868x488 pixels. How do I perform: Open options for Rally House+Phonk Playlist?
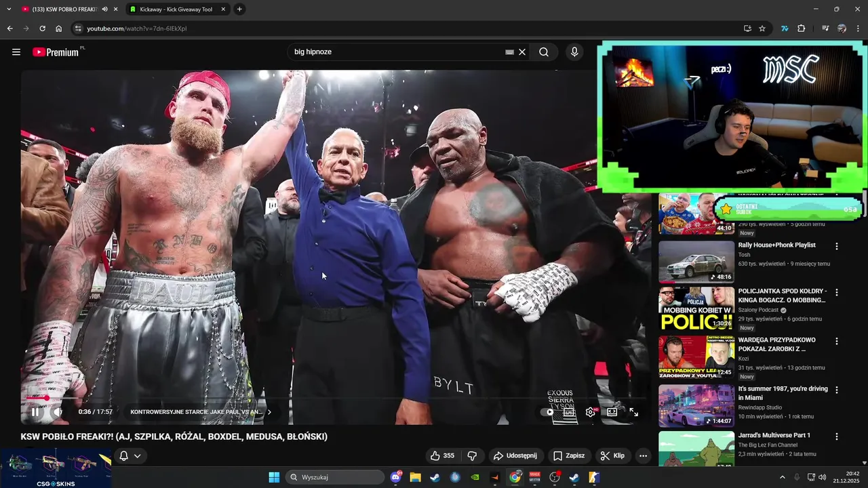pyautogui.click(x=836, y=246)
